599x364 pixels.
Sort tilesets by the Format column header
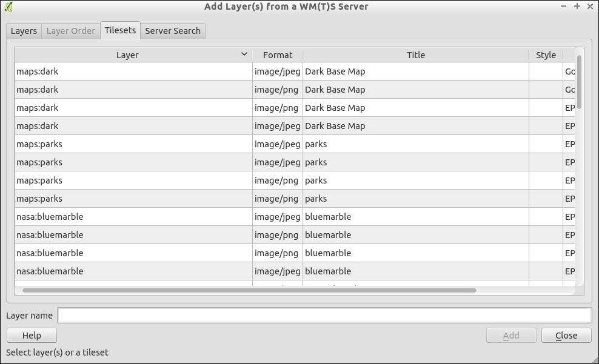278,55
